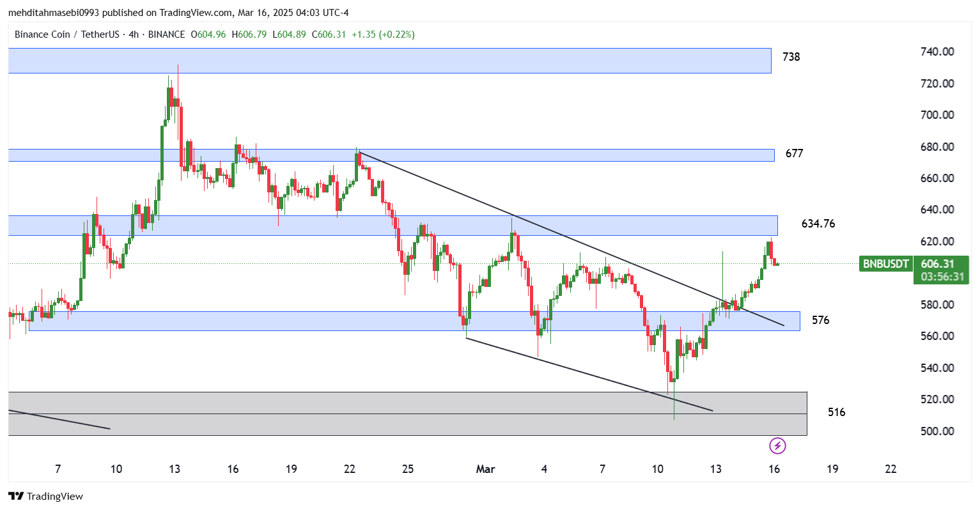Click the 634.76 zone label
This screenshot has width=980, height=510.
click(818, 224)
